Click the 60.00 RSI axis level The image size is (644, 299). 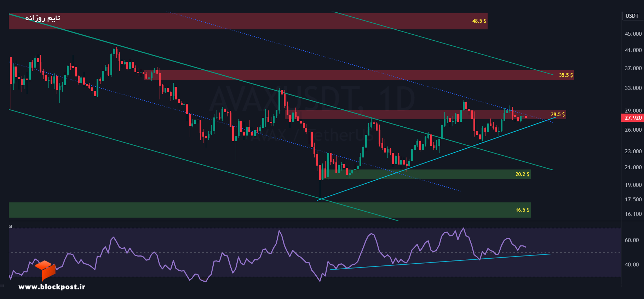coord(632,240)
